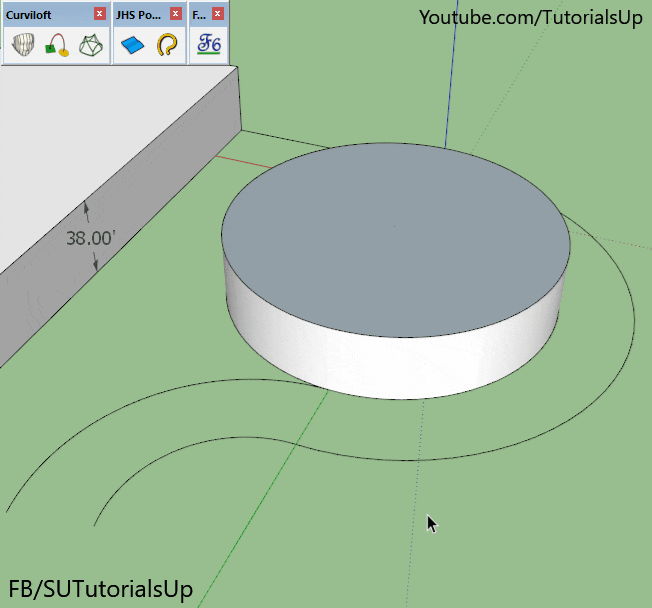Activate the Curviloft Loft along Path tool
Screen dimensions: 652x608
point(58,44)
